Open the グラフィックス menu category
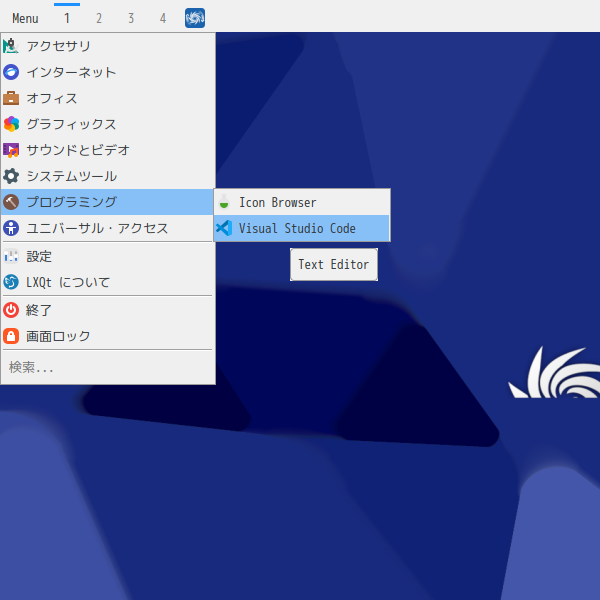 click(107, 124)
